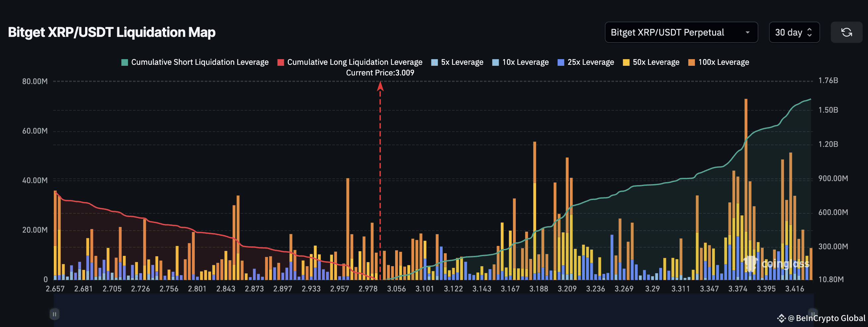Click the 10.80M right axis label
The width and height of the screenshot is (868, 327).
831,279
